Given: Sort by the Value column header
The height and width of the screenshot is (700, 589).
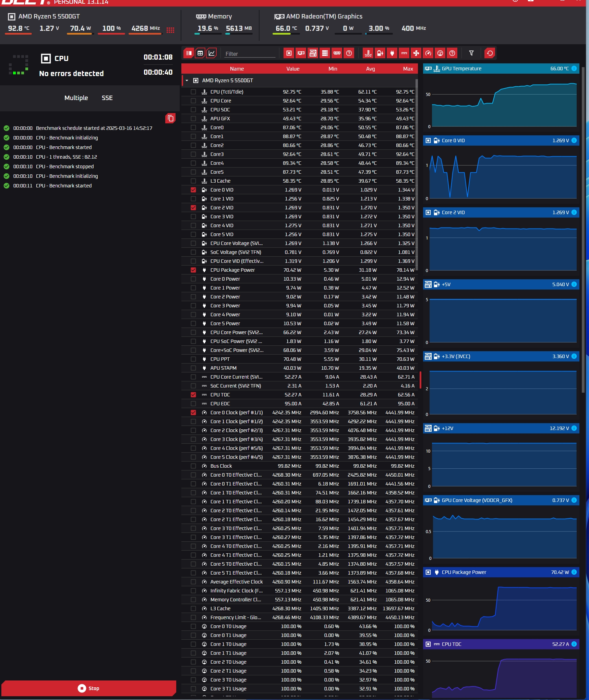Looking at the screenshot, I should click(x=293, y=69).
